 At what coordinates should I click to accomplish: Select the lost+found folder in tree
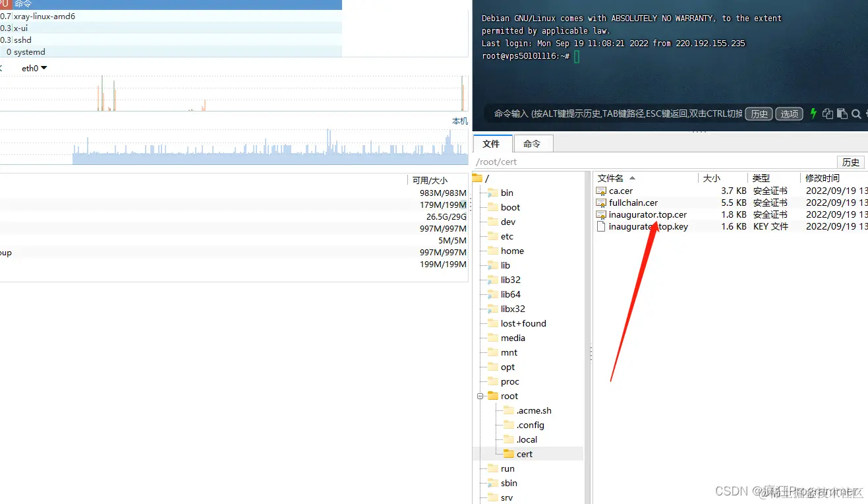coord(523,323)
